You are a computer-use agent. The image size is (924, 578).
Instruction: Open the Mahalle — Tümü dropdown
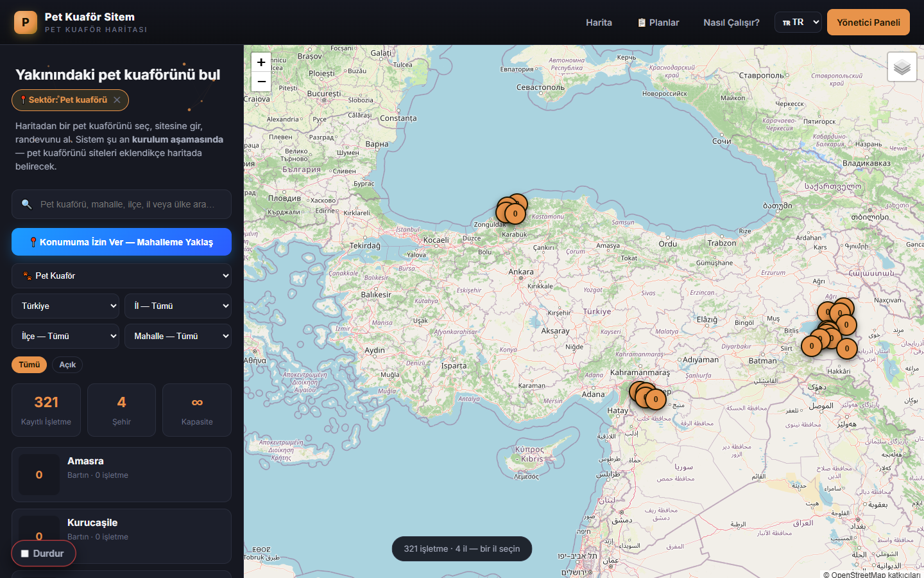(x=178, y=336)
